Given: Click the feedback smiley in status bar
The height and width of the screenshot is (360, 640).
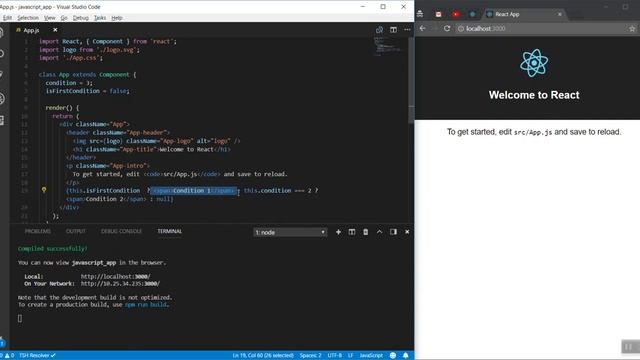Looking at the screenshot, I should click(393, 356).
